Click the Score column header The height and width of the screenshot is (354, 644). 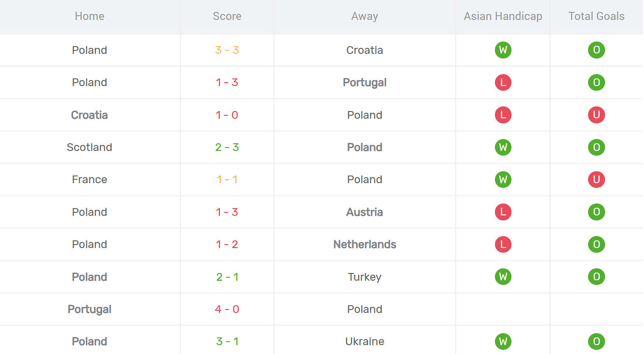click(x=227, y=16)
